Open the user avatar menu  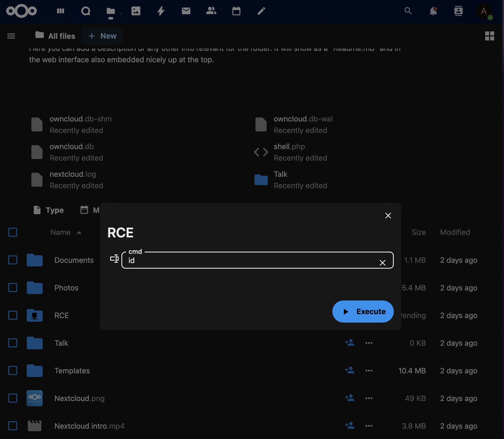tap(484, 11)
